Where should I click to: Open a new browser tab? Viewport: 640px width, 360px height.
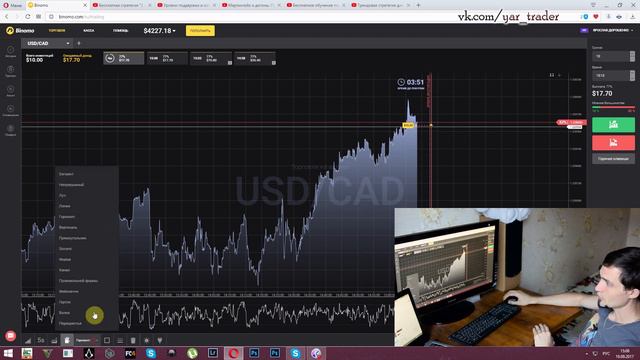coord(418,5)
